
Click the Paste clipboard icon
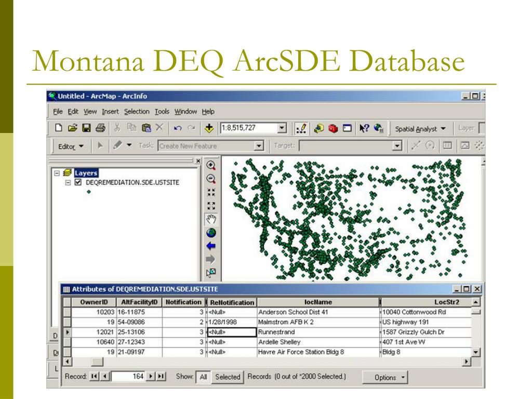(146, 128)
